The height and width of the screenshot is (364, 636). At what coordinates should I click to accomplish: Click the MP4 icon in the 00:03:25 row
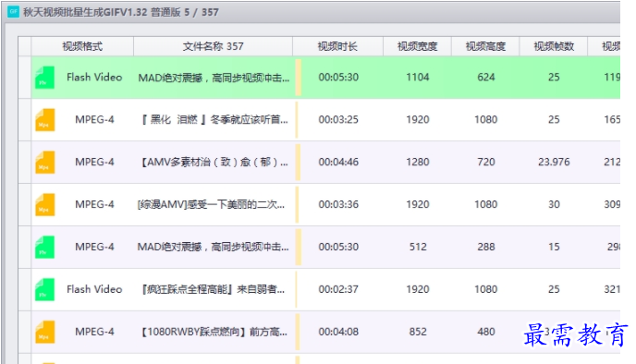click(x=44, y=120)
